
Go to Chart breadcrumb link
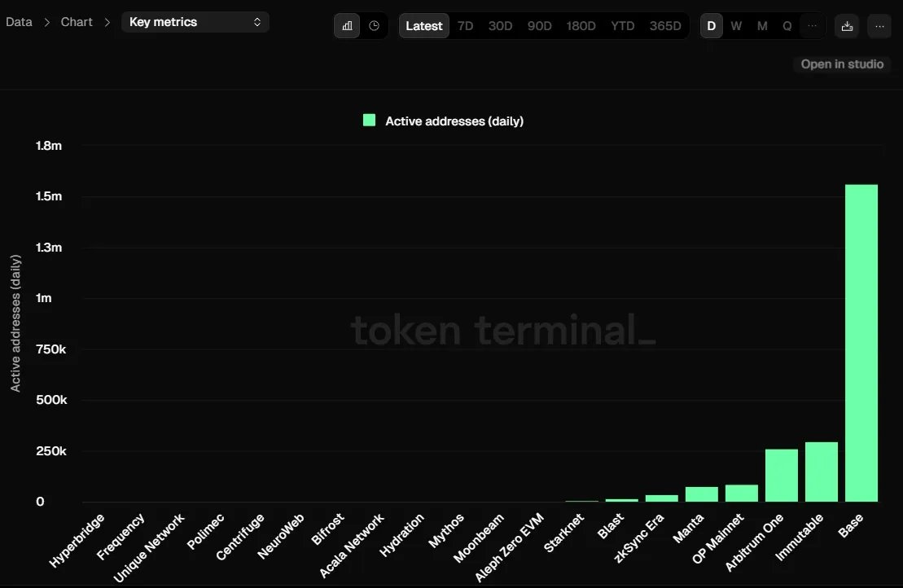[77, 22]
